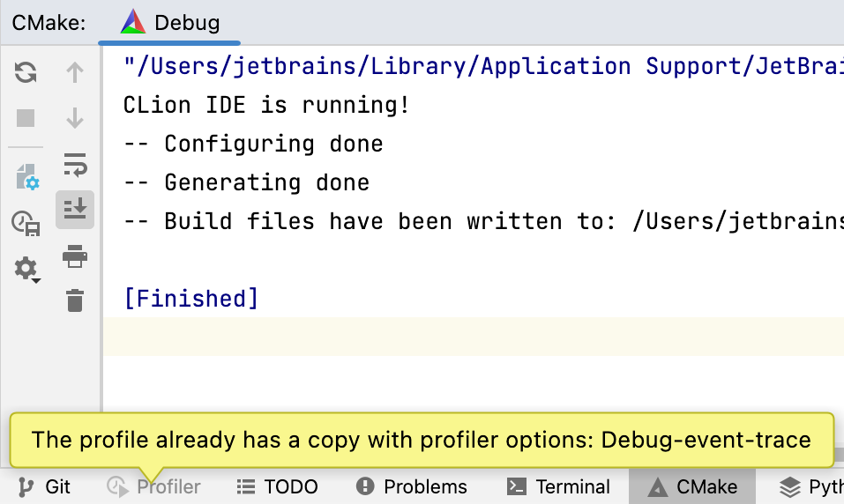Viewport: 844px width, 504px height.
Task: Open the gear options dropdown
Action: 26,268
